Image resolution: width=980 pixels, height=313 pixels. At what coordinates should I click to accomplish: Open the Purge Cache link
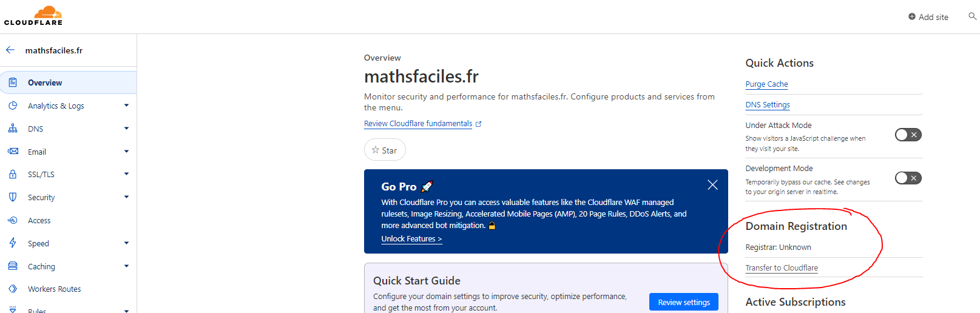[766, 84]
